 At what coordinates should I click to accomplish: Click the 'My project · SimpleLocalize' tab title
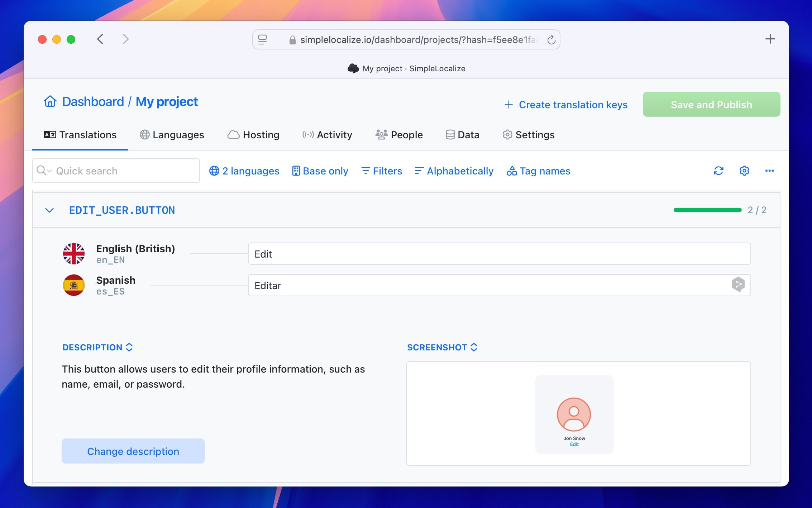click(414, 68)
